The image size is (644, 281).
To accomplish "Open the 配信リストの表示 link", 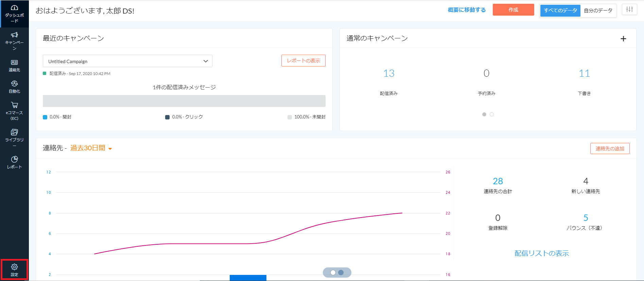I will click(x=541, y=253).
